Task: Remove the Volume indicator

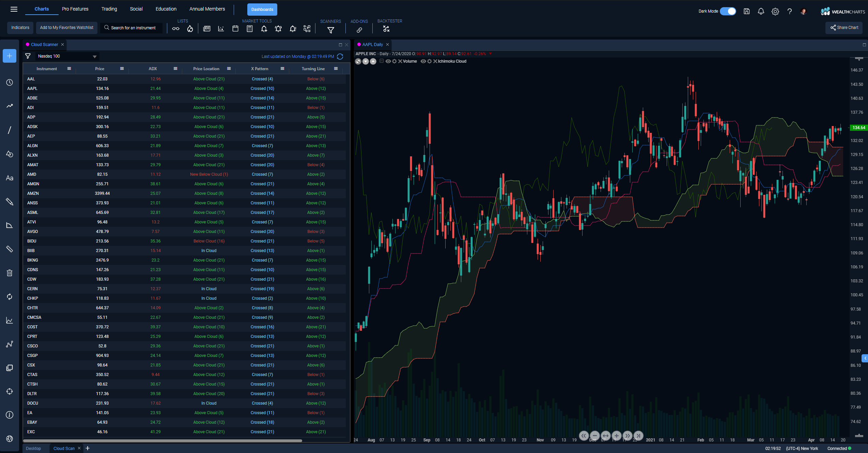Action: coord(400,61)
